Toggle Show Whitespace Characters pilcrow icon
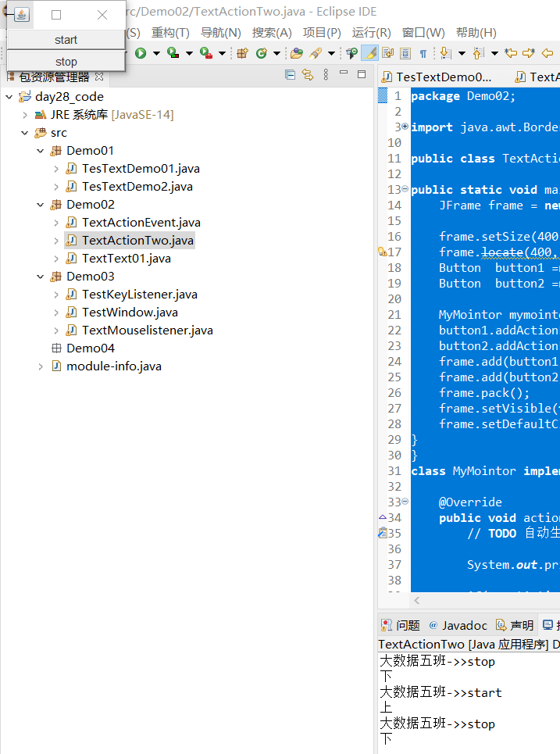This screenshot has height=754, width=560. (423, 53)
